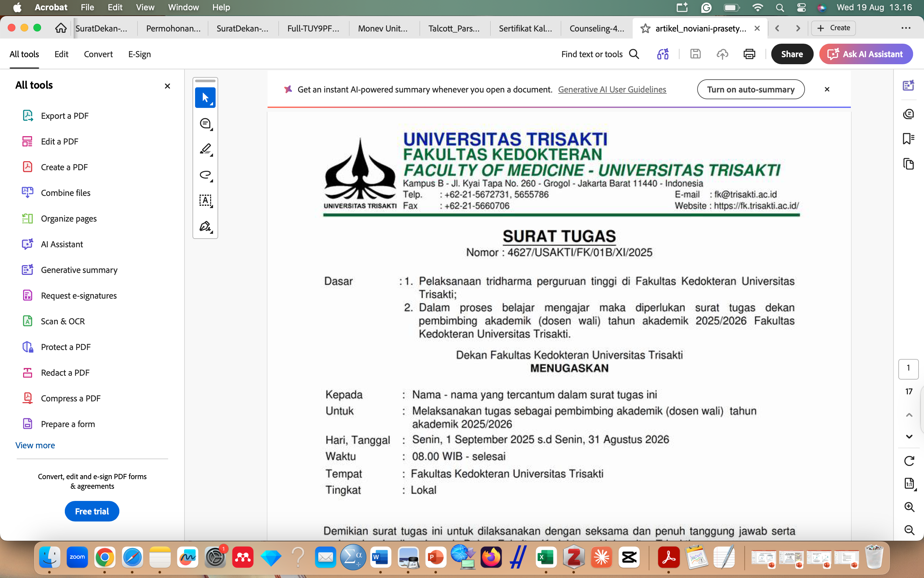Select the arrow Select tool in quick toolbar
This screenshot has width=924, height=578.
[x=205, y=98]
